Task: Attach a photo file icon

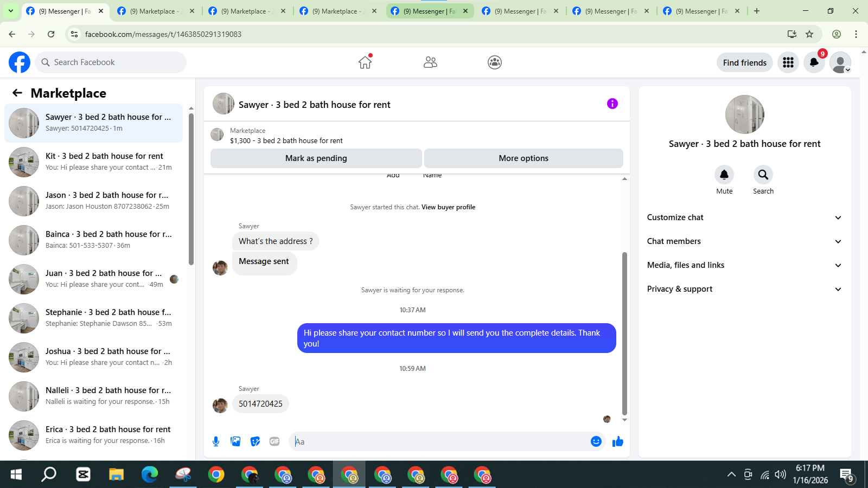Action: [x=235, y=441]
